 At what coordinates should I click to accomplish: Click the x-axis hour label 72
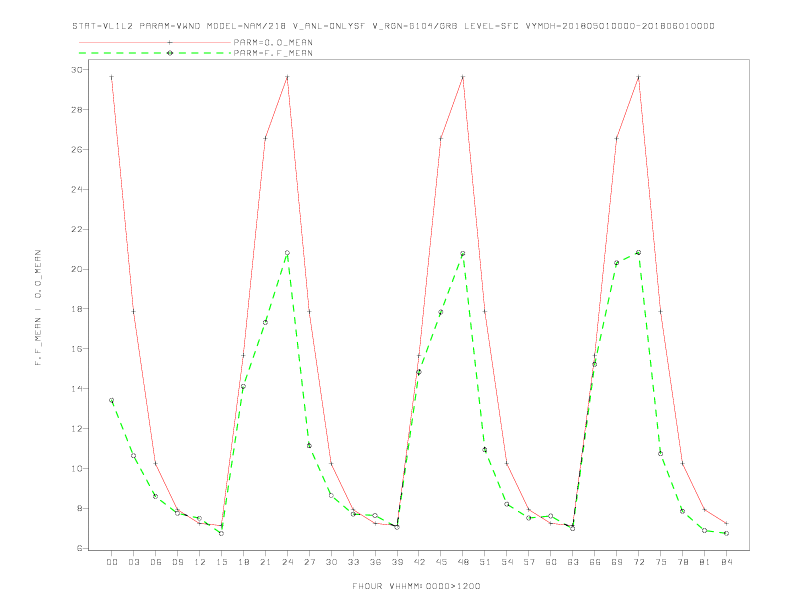[638, 562]
